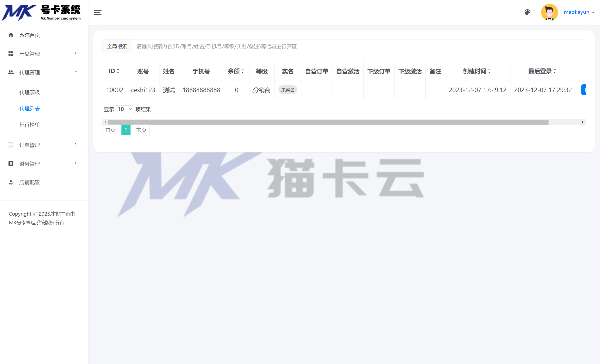The width and height of the screenshot is (600, 364).
Task: Select page 1 in pagination
Action: click(126, 130)
